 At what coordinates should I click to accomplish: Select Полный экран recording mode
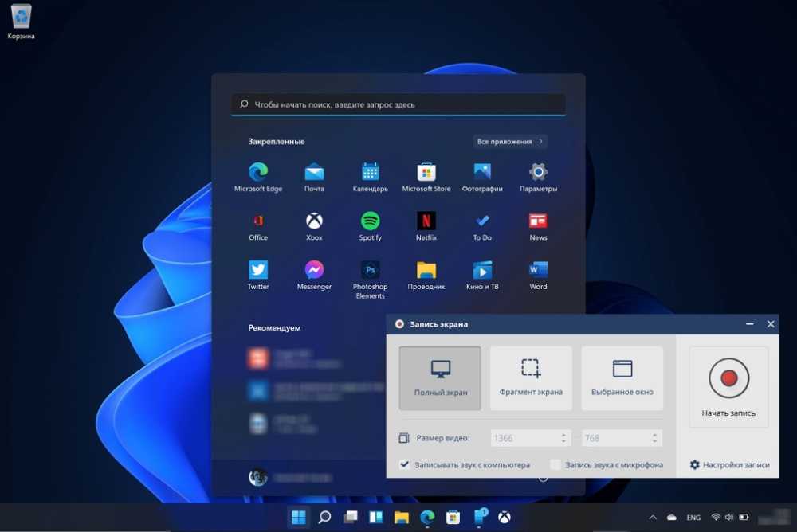tap(440, 377)
